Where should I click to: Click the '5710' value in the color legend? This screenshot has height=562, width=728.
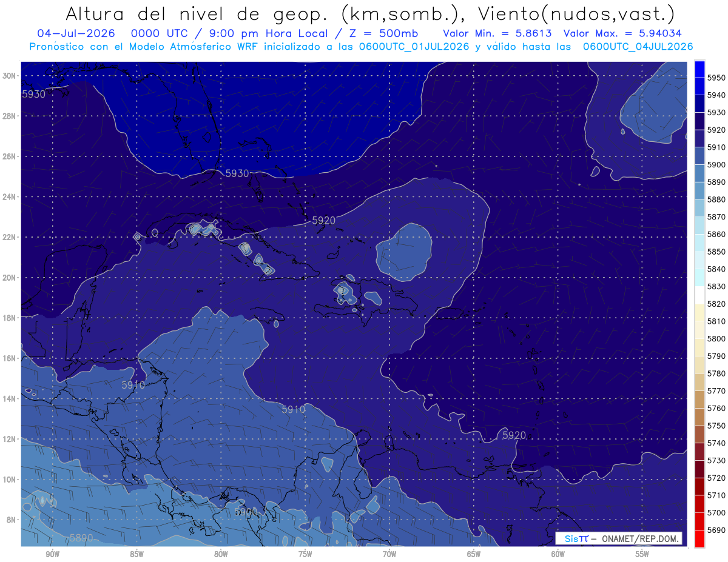(716, 495)
